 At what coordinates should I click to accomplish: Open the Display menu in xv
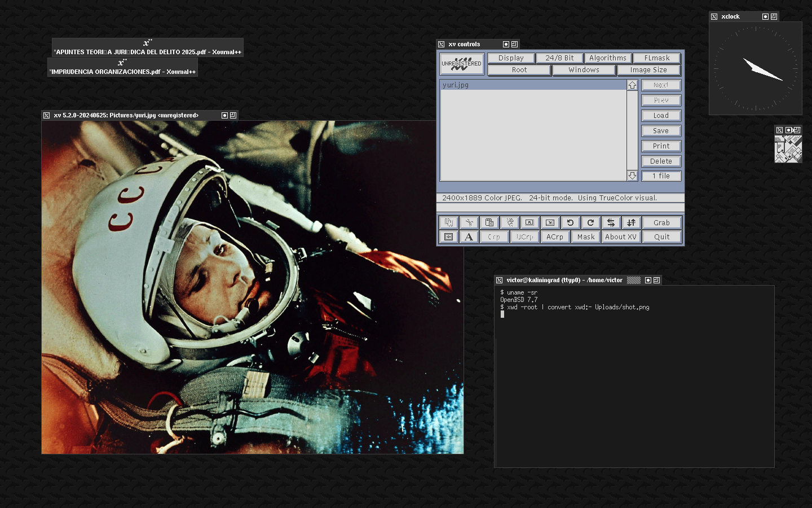pos(511,58)
